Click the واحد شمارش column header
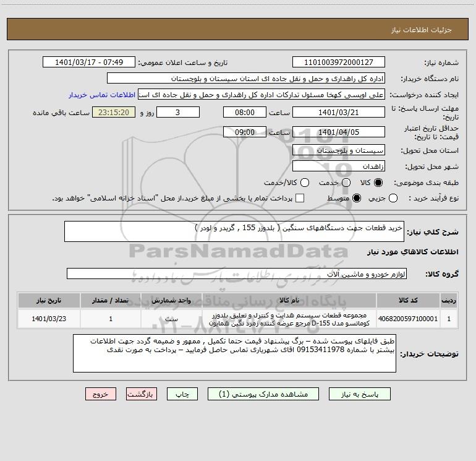 tap(171, 301)
